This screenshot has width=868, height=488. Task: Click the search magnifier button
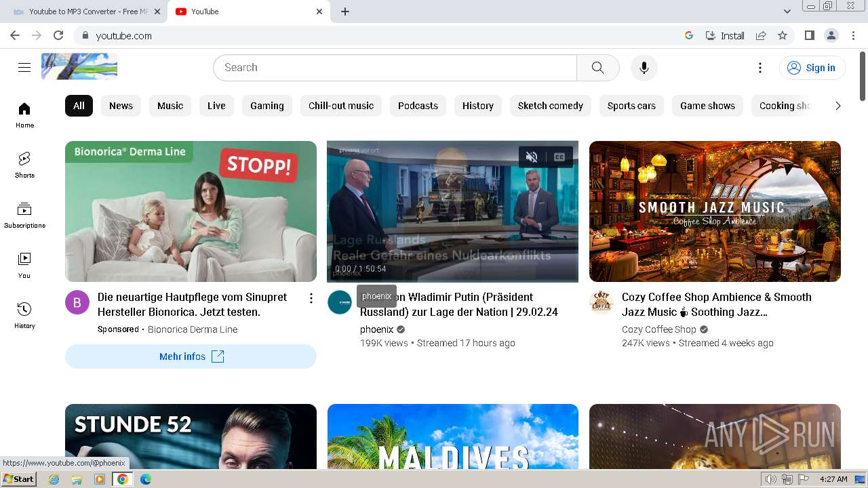tap(597, 67)
